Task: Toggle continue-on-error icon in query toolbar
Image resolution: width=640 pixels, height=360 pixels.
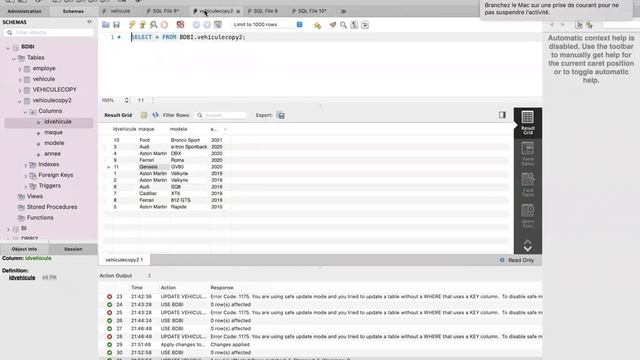Action: (x=180, y=25)
